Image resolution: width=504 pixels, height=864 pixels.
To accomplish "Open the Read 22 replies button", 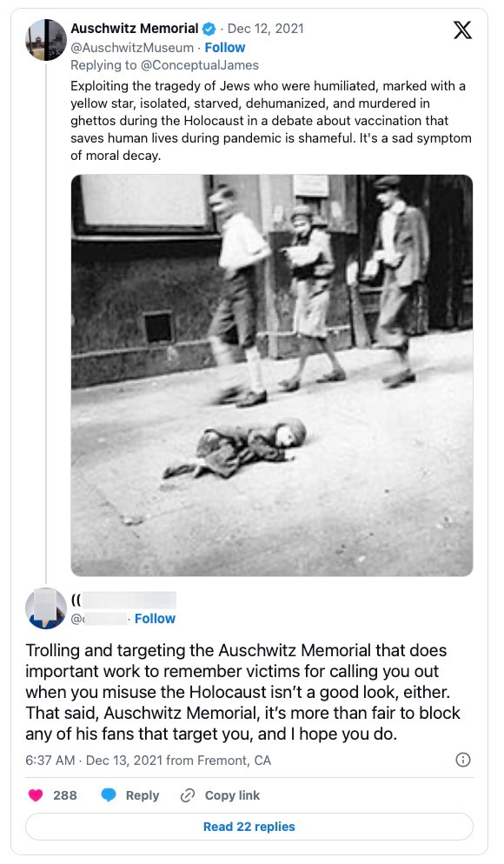I will point(249,827).
